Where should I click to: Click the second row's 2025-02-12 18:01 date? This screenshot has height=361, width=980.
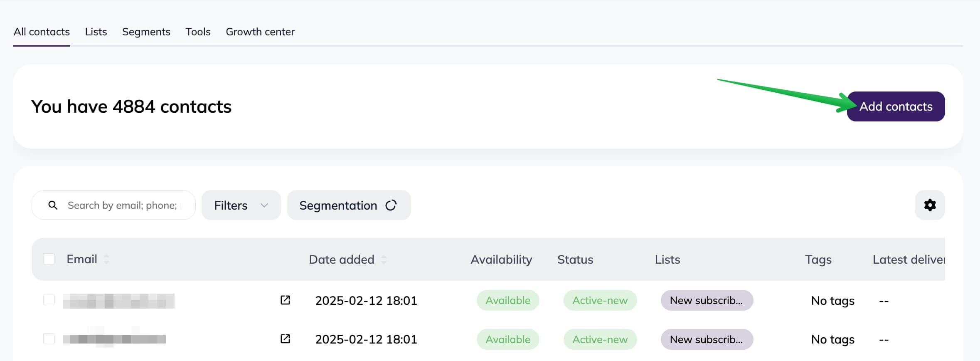pyautogui.click(x=366, y=339)
